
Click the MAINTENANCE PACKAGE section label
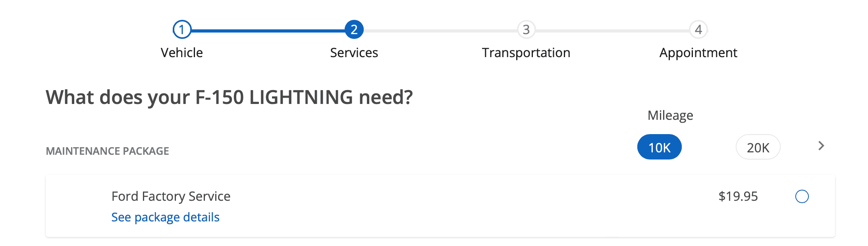[107, 151]
